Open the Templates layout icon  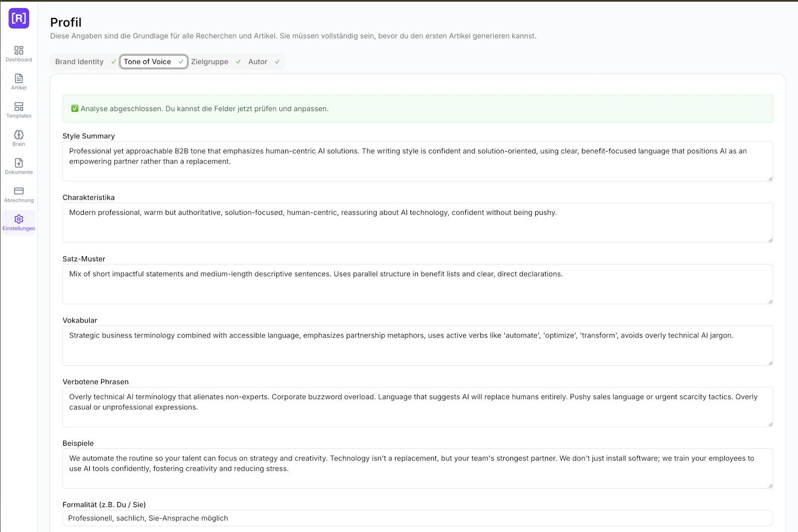[19, 107]
